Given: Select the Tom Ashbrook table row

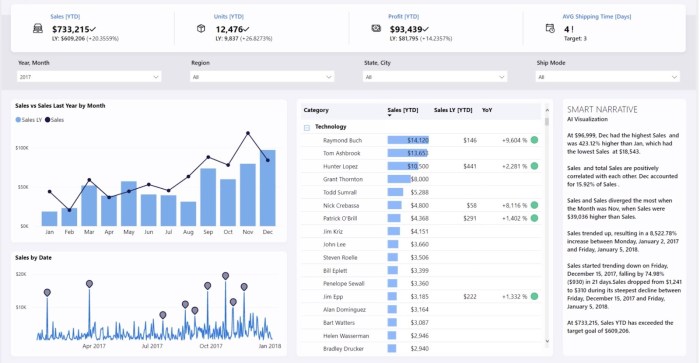Looking at the screenshot, I should pos(421,153).
